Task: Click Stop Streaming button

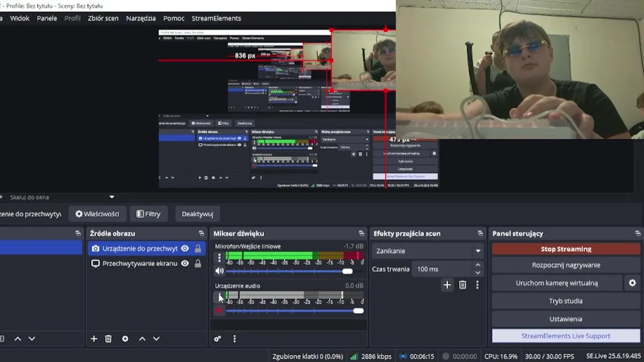Action: click(566, 249)
